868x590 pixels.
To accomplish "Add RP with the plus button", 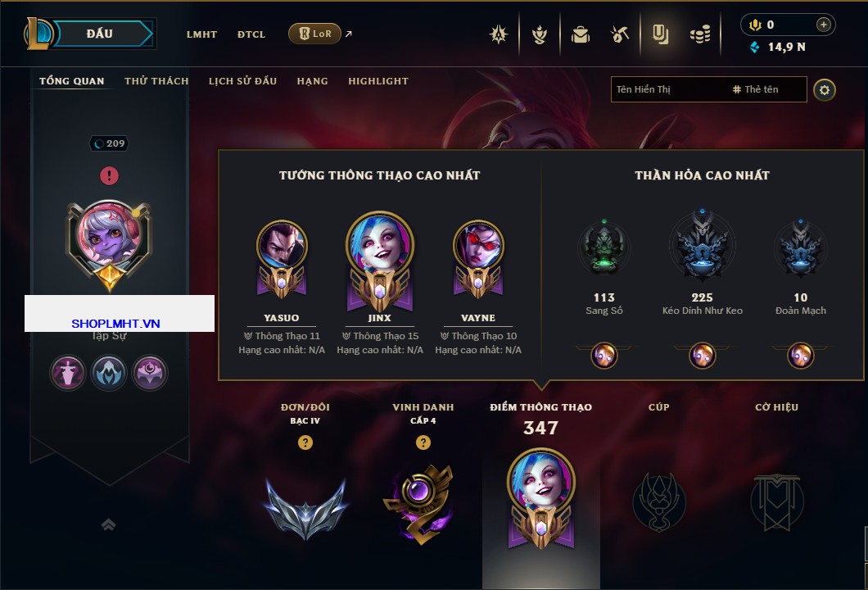I will (823, 25).
